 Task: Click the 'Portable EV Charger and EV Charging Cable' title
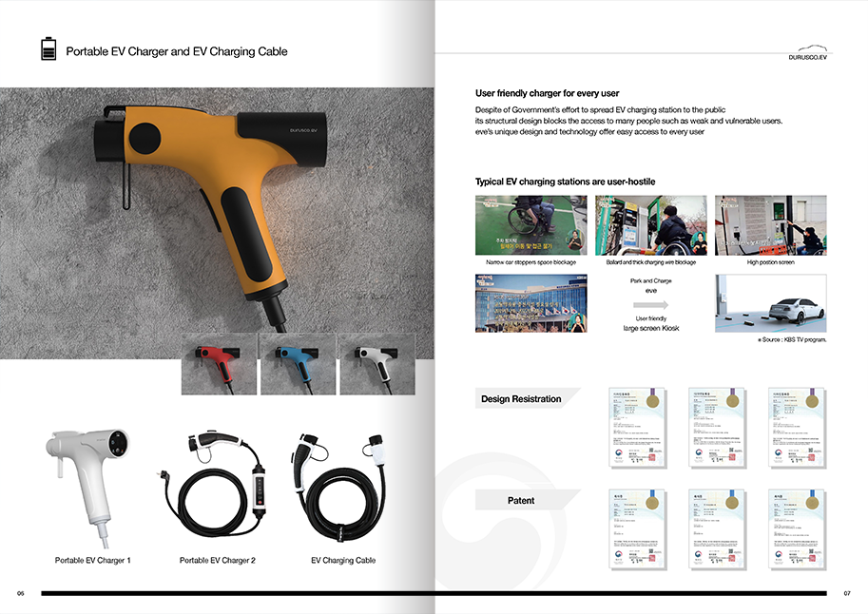pos(176,51)
